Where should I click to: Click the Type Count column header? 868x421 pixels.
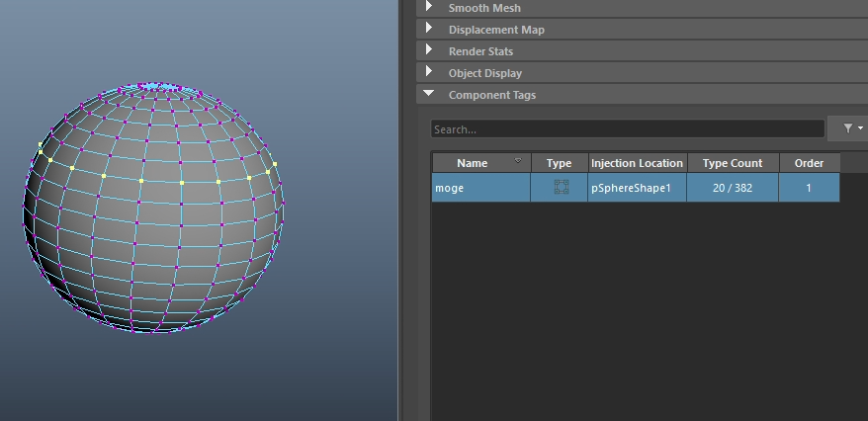point(733,163)
